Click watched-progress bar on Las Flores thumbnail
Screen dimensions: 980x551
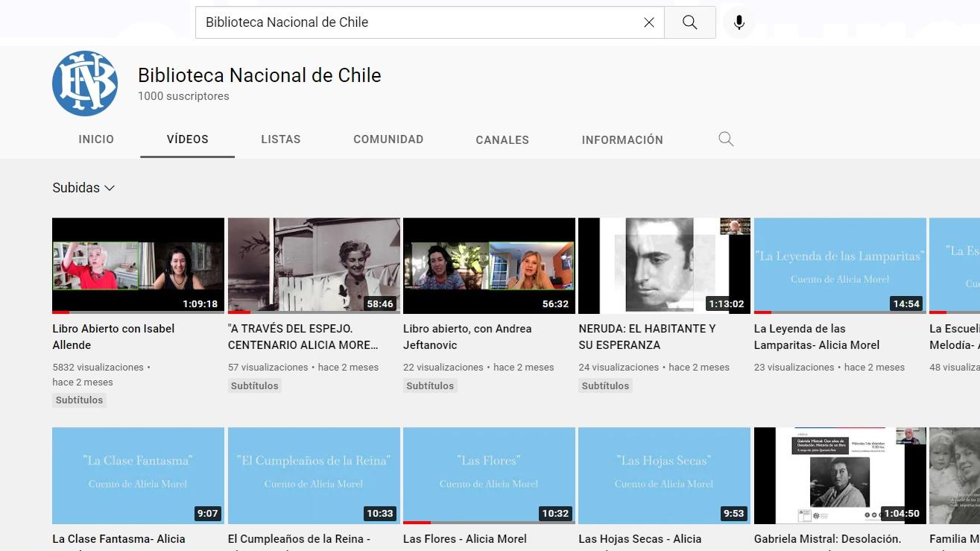click(489, 522)
